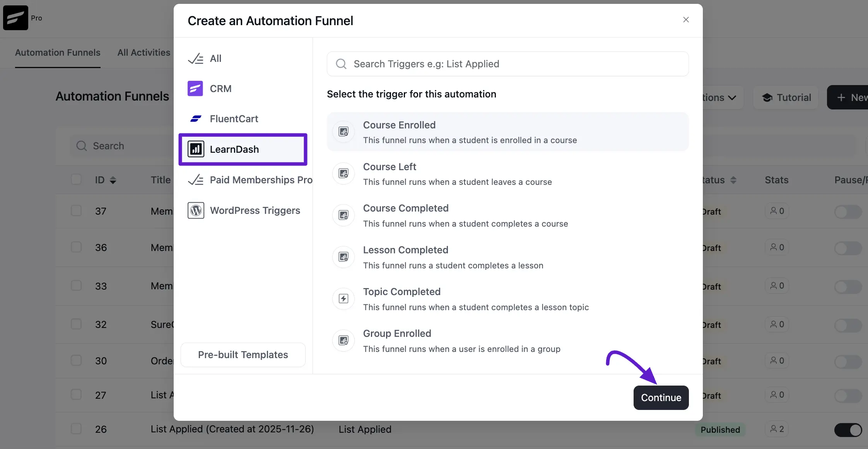Open the dropdown left of the Tutorial button

click(x=723, y=97)
